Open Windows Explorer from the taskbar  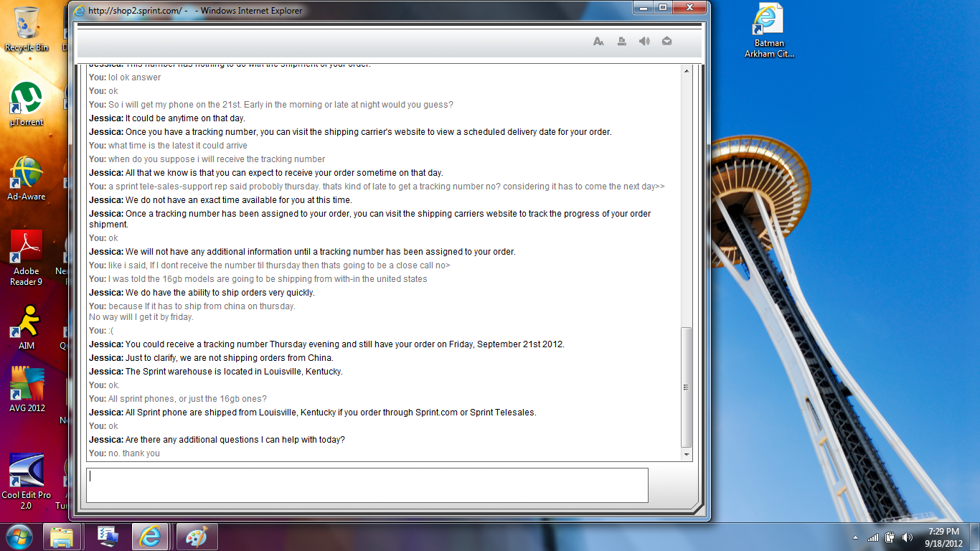62,537
